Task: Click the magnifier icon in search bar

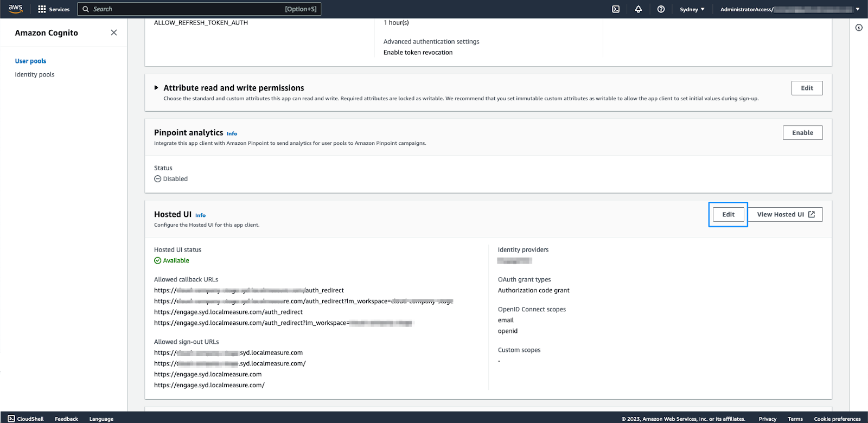Action: 86,9
